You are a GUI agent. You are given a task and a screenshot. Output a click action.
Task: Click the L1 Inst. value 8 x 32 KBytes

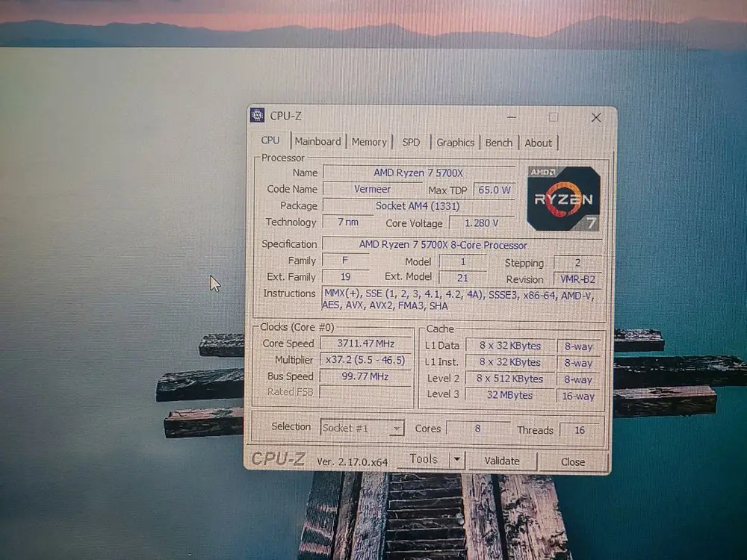point(509,362)
